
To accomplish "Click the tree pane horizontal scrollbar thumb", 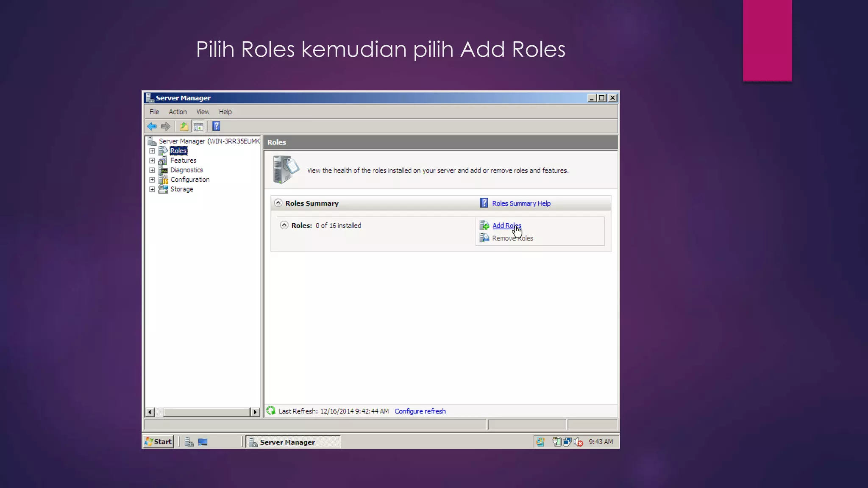I will tap(206, 412).
